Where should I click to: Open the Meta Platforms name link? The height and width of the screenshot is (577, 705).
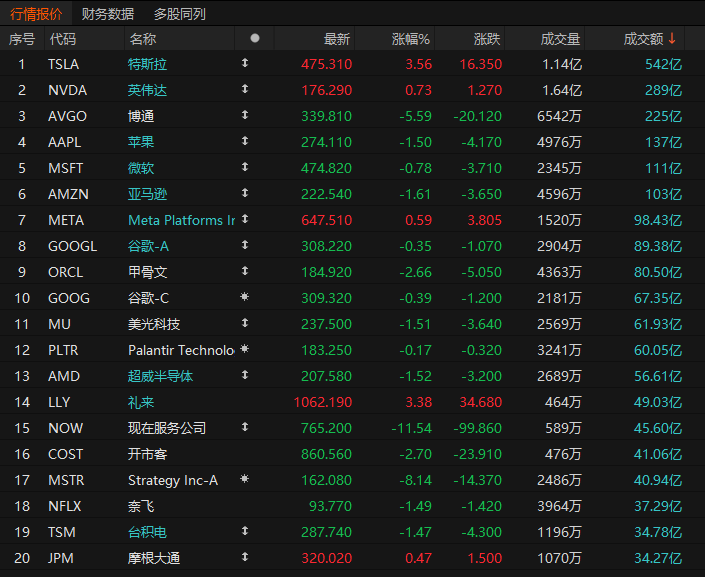point(182,220)
